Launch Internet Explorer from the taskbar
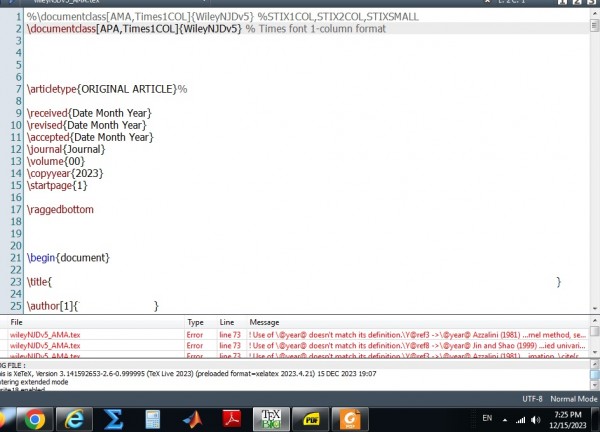The image size is (600, 432). (x=73, y=418)
